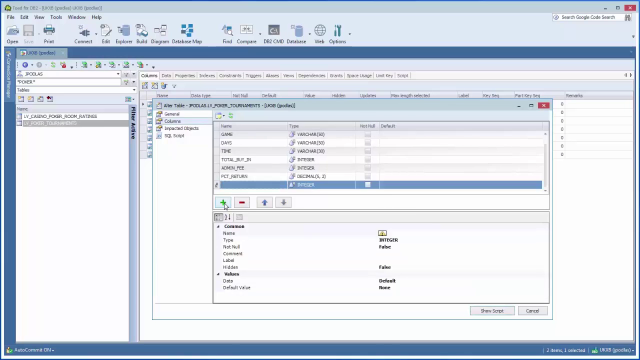640x360 pixels.
Task: Open Connect toolbar dropdown arrow
Action: click(96, 33)
